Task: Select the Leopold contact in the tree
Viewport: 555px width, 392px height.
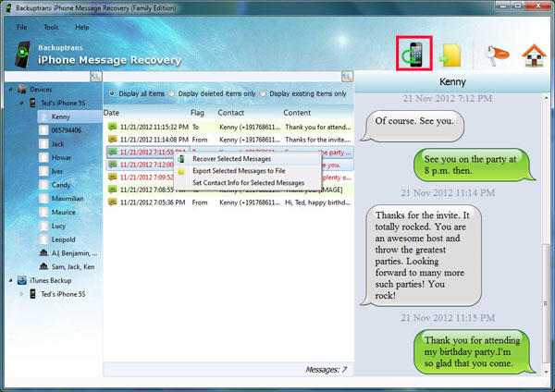Action: pos(63,239)
